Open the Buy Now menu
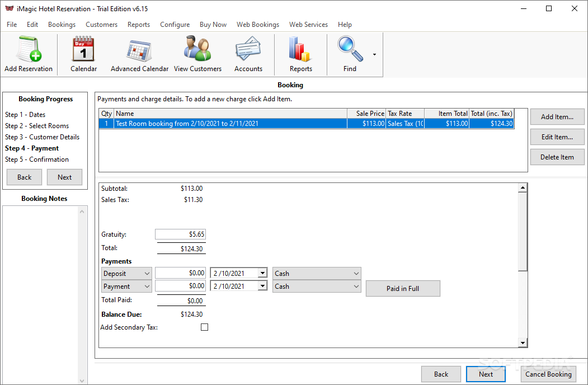This screenshot has height=385, width=588. click(213, 25)
